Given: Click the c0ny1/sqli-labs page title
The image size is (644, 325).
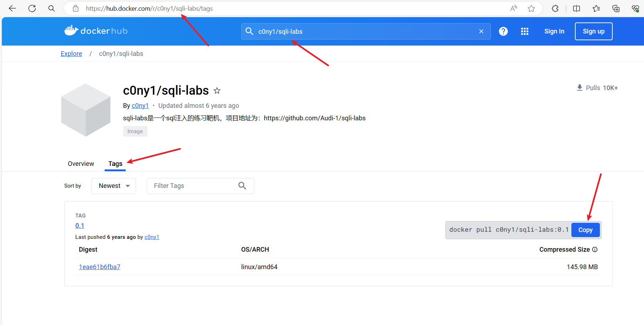Looking at the screenshot, I should coord(166,91).
